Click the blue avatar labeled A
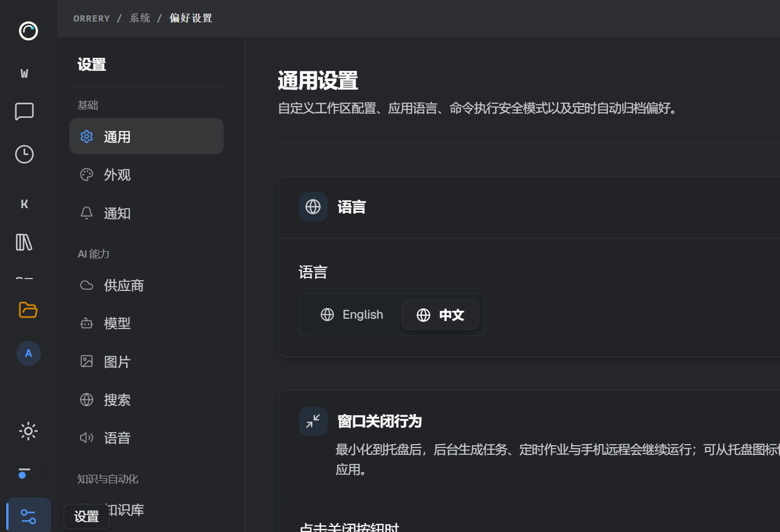Viewport: 780px width, 532px height. pyautogui.click(x=28, y=353)
